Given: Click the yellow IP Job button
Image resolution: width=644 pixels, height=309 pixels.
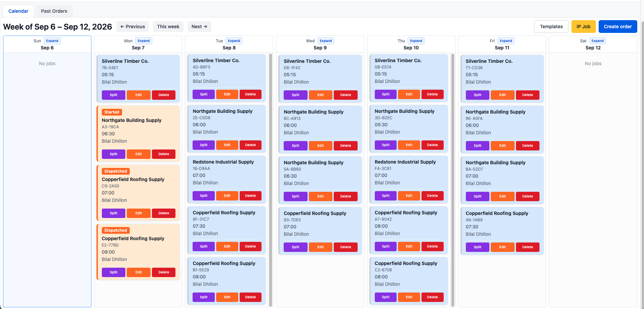Looking at the screenshot, I should point(583,27).
